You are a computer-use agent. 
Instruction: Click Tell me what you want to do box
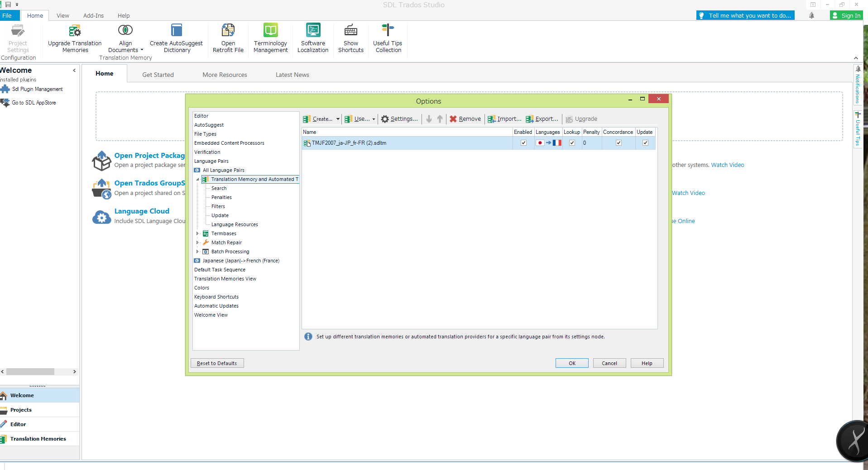point(745,15)
